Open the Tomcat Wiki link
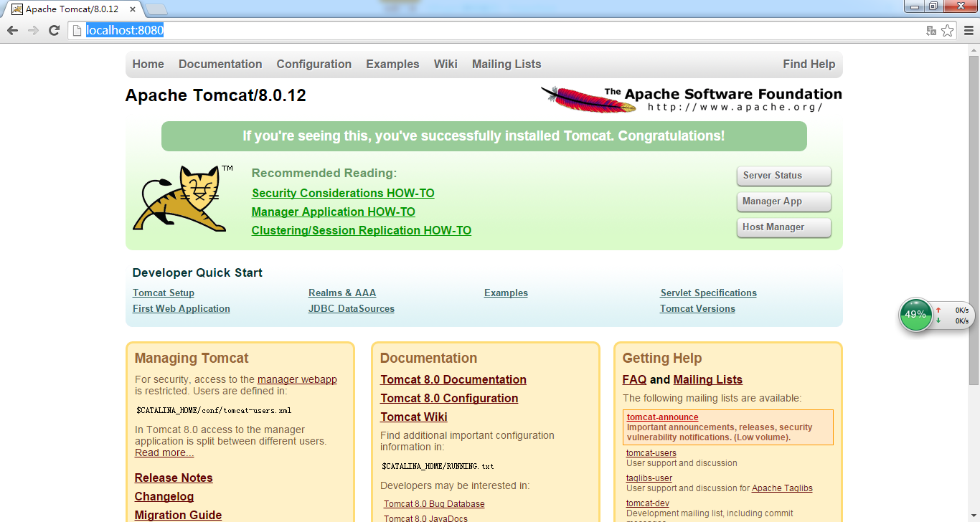 [414, 417]
